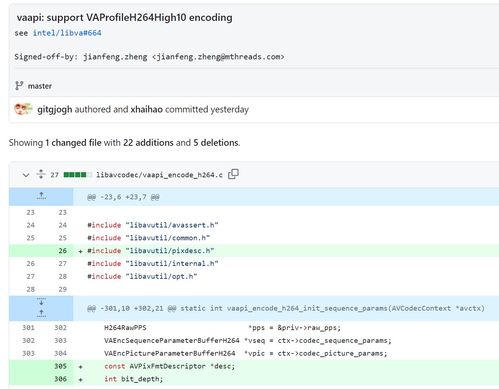Image resolution: width=499 pixels, height=389 pixels.
Task: Click the @@ -23,6 +23,7 @@ hunk header
Action: pyautogui.click(x=123, y=197)
